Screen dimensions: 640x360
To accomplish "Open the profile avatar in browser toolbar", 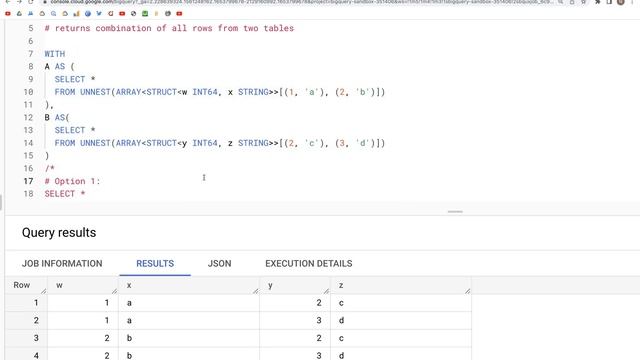I will coord(621,2).
